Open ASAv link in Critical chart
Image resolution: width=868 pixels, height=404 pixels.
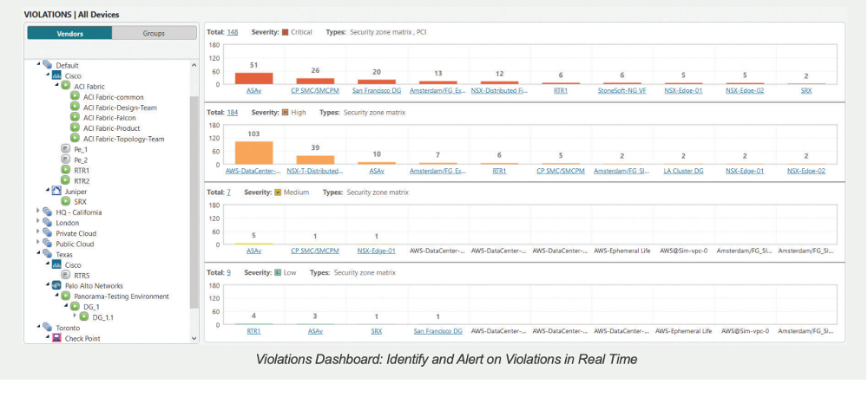(254, 91)
